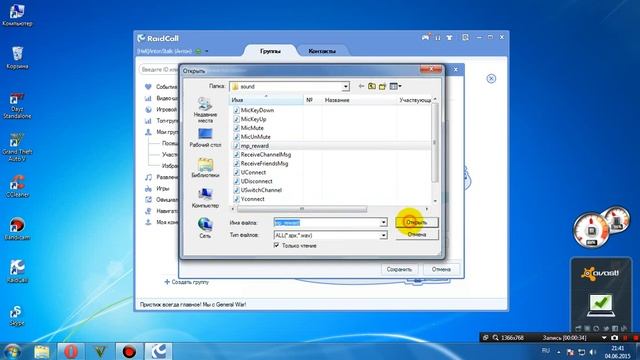Screen dimensions: 640x360
Task: Open Computer desktop icon
Action: tap(17, 15)
